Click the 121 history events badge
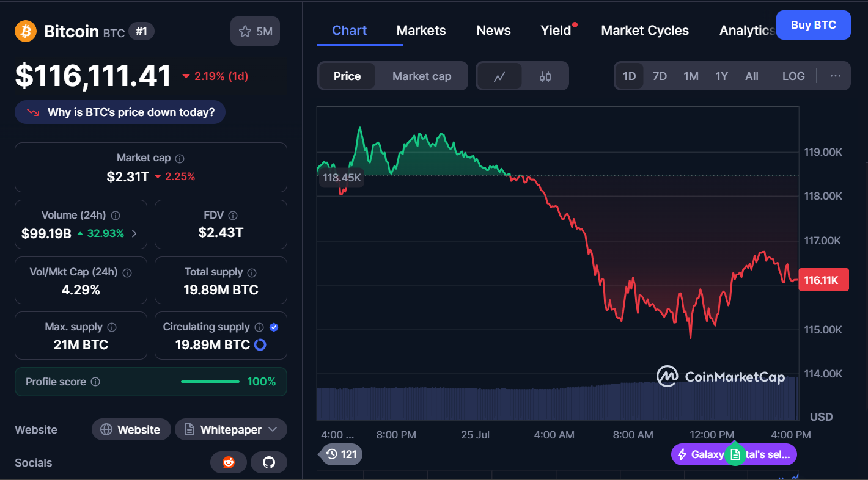Image resolution: width=868 pixels, height=480 pixels. 341,454
